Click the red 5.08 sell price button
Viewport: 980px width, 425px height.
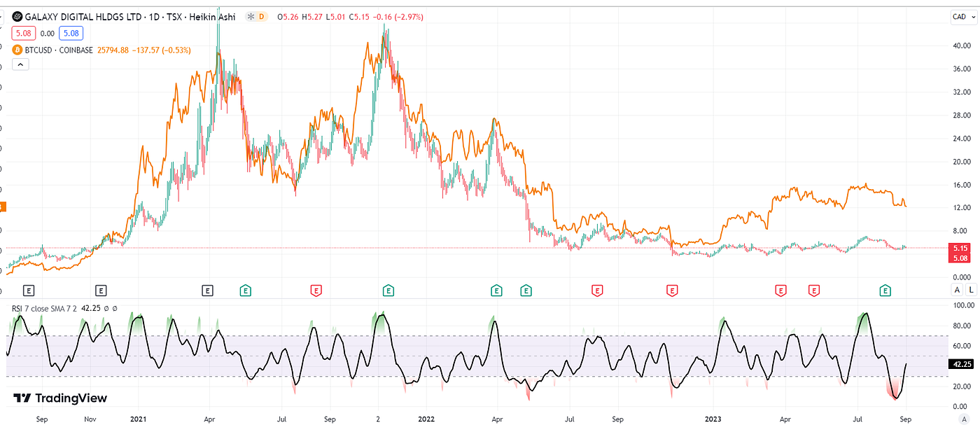click(x=22, y=32)
